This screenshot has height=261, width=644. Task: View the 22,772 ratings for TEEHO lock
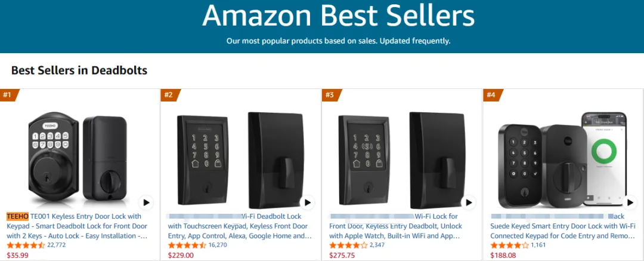[x=56, y=245]
